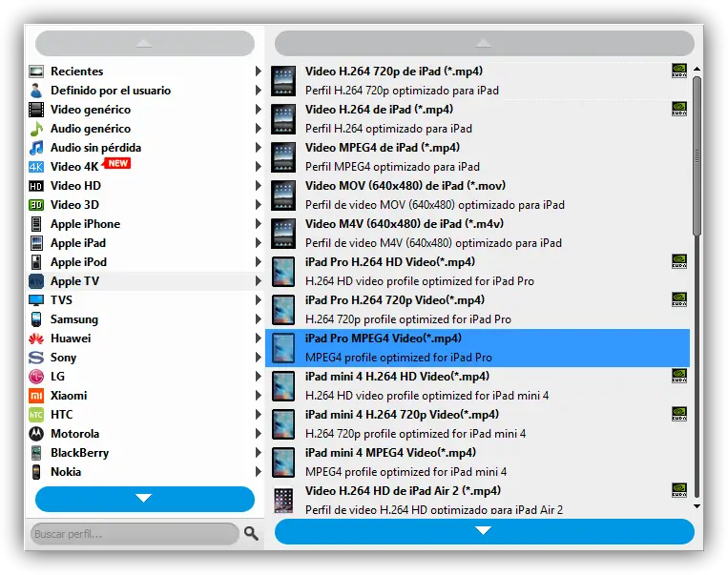The image size is (728, 575).
Task: Click the Definido por el usuario person icon
Action: click(x=36, y=90)
